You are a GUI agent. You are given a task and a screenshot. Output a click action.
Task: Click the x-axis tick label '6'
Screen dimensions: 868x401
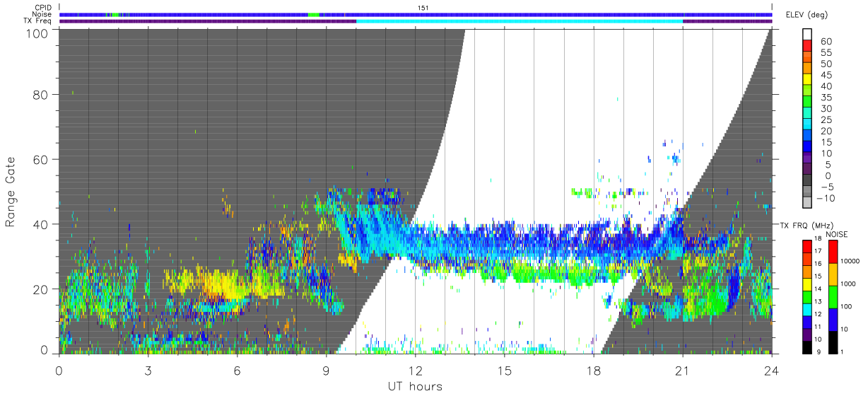click(237, 370)
